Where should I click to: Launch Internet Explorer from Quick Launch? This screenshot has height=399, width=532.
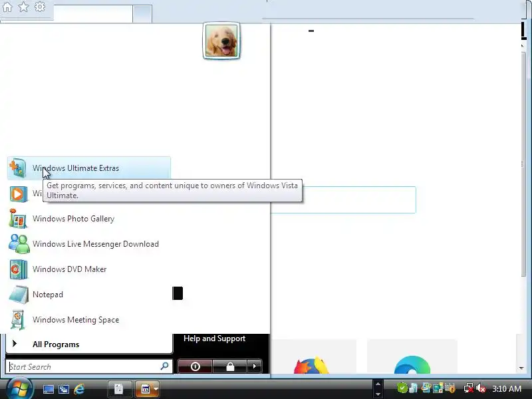tap(79, 389)
